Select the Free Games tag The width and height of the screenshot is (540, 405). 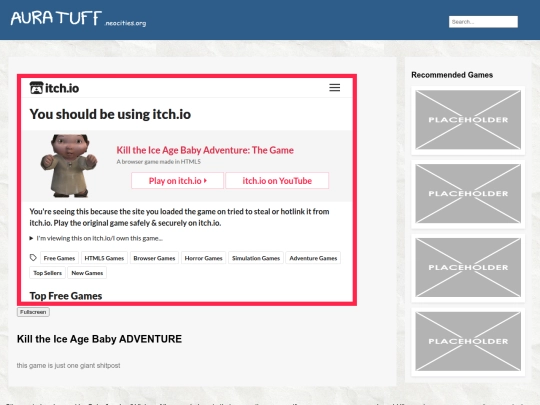(59, 258)
